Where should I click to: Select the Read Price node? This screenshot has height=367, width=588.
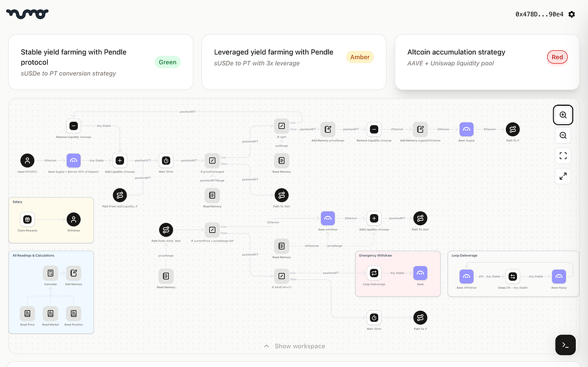pyautogui.click(x=28, y=313)
